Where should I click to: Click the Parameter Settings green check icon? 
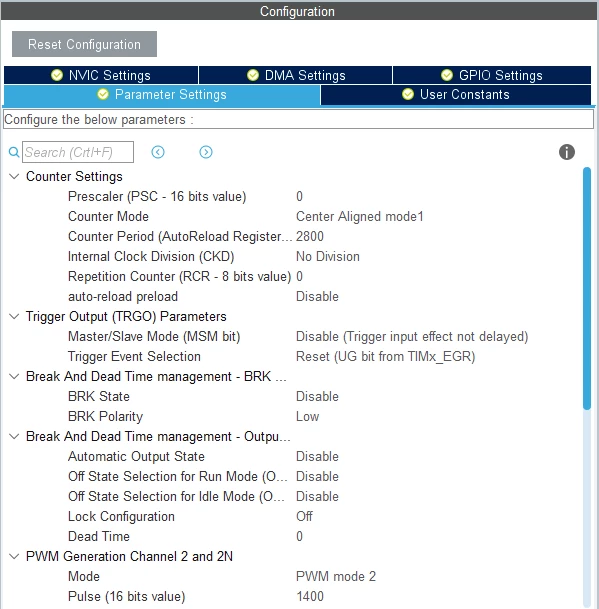tap(103, 94)
